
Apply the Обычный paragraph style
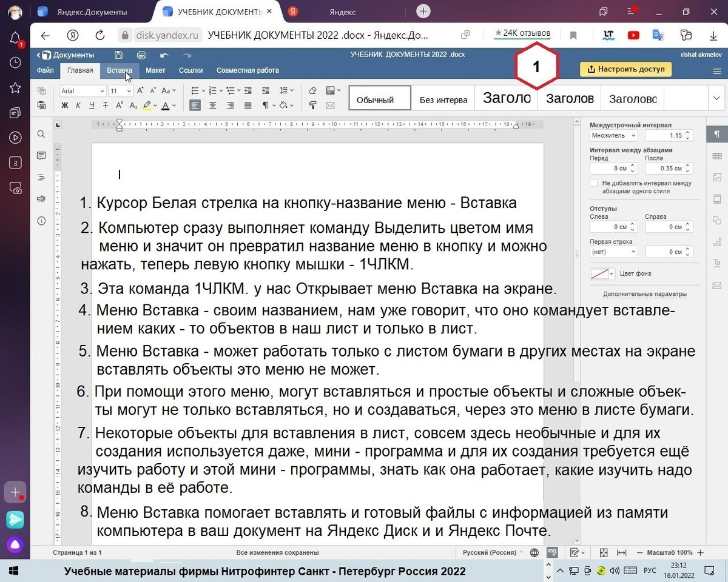click(380, 98)
